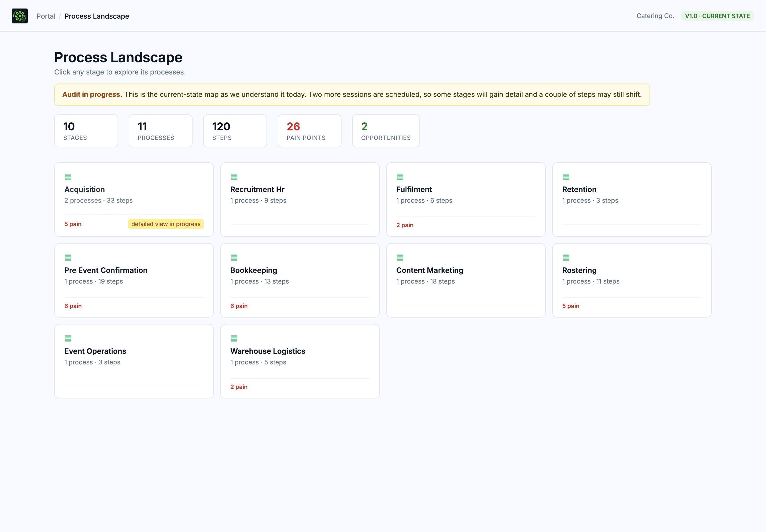Click the Acquisition card icon

click(68, 177)
